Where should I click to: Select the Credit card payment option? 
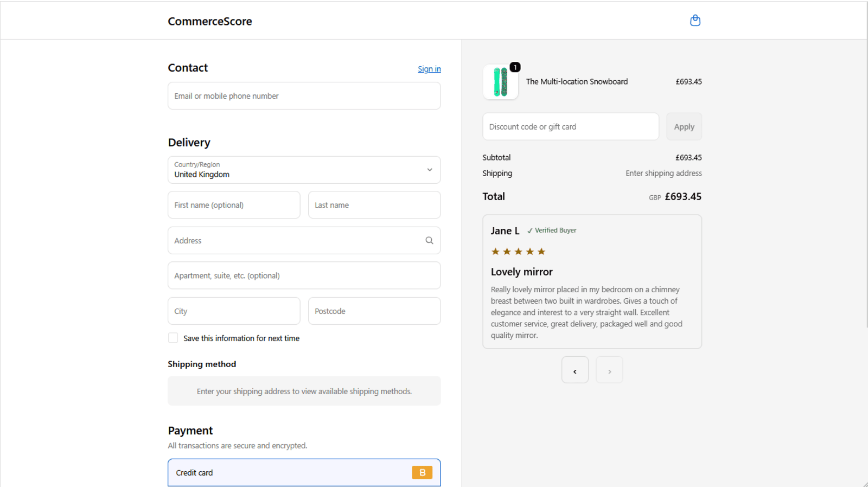(304, 472)
